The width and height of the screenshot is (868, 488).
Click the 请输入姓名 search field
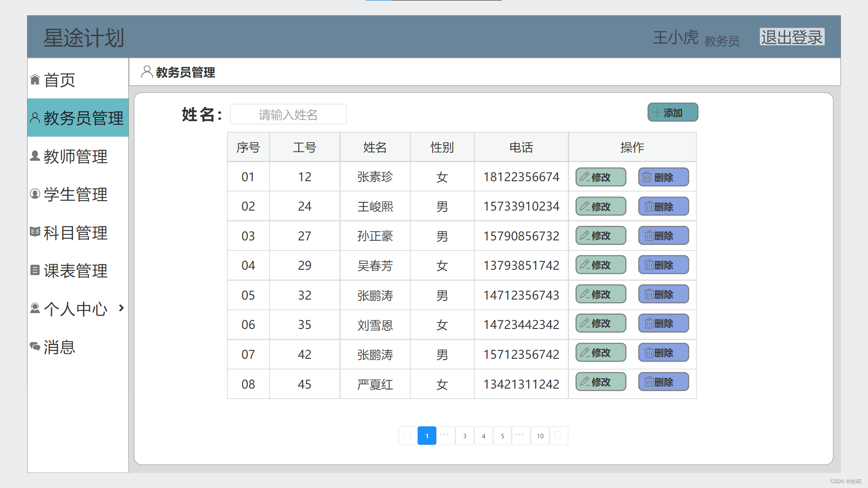[x=288, y=114]
